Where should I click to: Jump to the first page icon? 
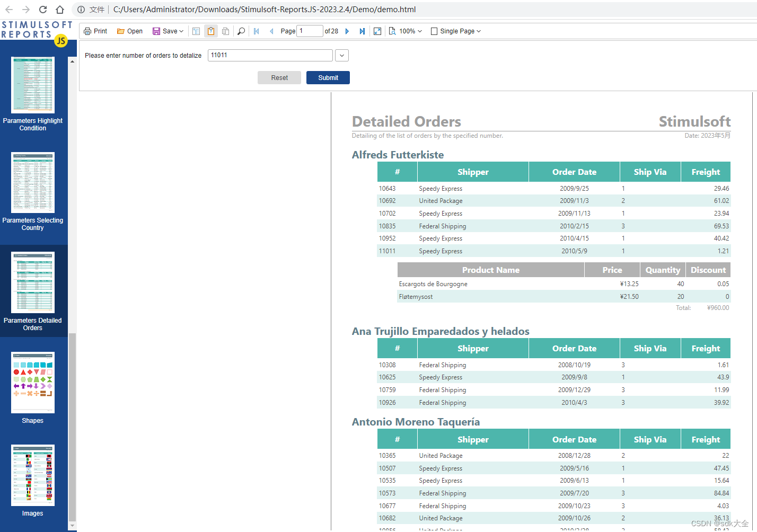[256, 31]
